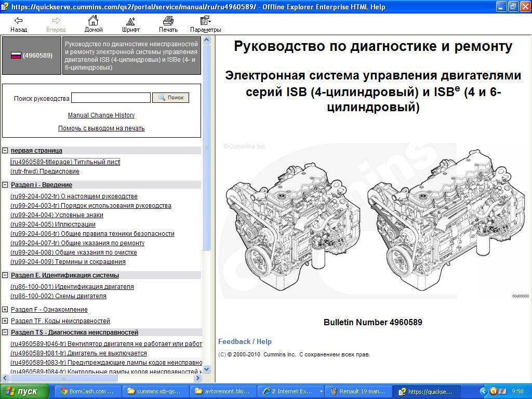Screen dimensions: 532x399
Task: Open the Схемы двигателя link
Action: [x=58, y=296]
